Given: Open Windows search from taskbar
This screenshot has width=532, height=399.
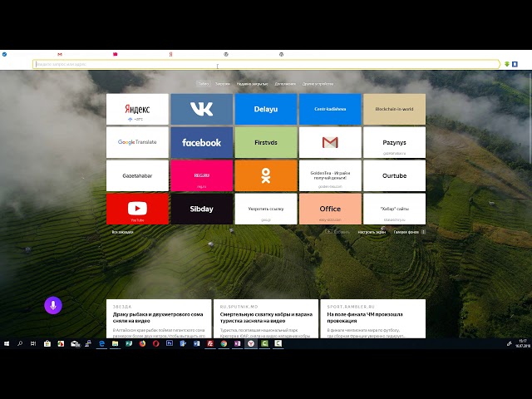Looking at the screenshot, I should 20,343.
